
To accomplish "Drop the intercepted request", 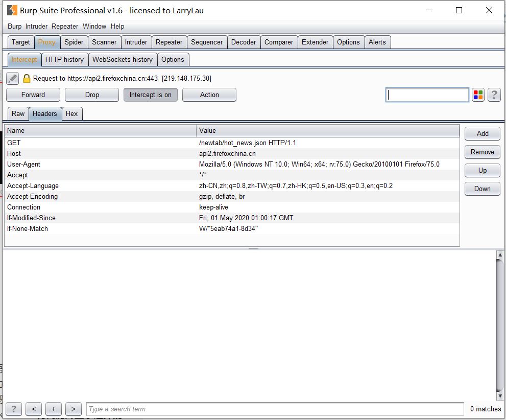I will tap(91, 95).
